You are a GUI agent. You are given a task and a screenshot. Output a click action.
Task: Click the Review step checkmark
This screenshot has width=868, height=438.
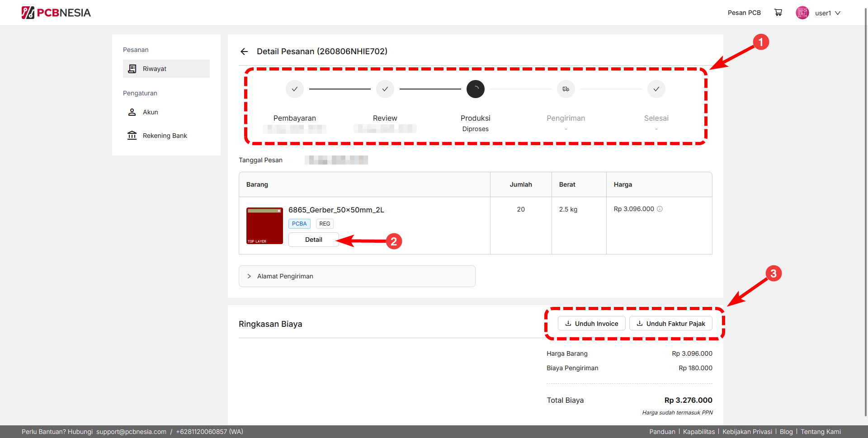pyautogui.click(x=385, y=89)
